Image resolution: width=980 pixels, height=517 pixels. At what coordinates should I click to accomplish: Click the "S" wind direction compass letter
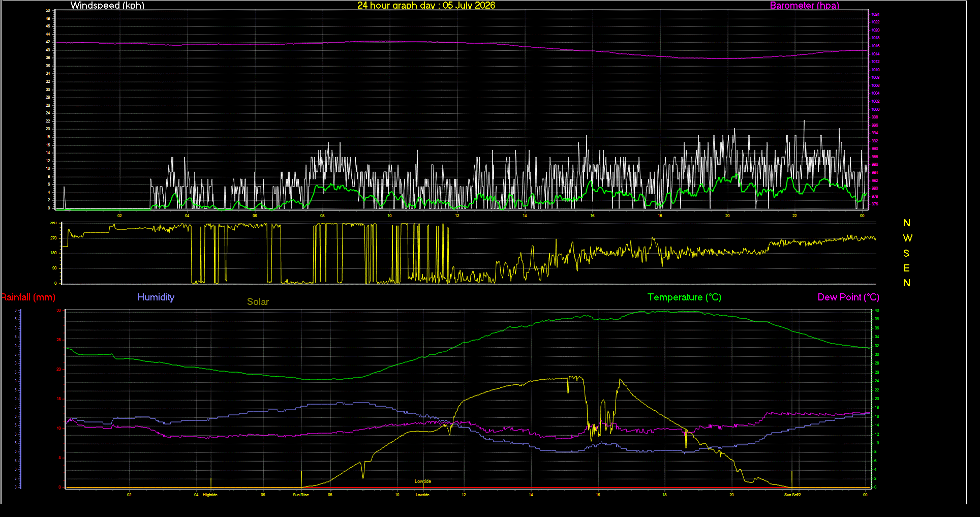coord(906,253)
